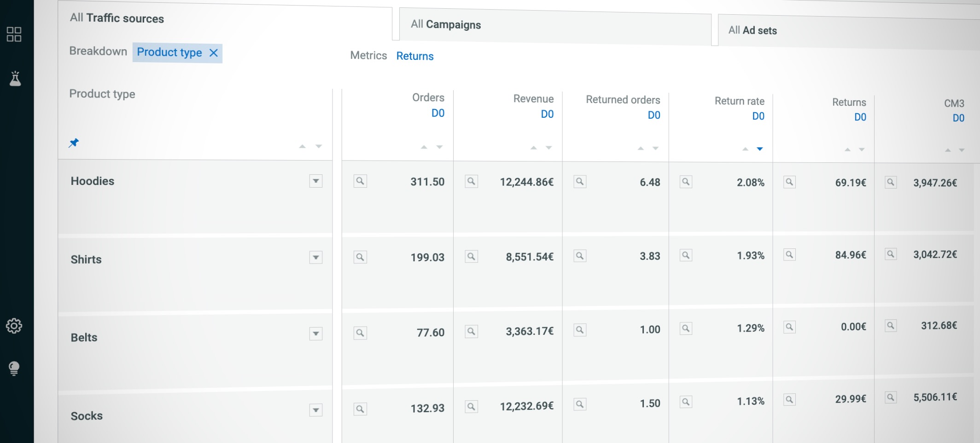
Task: Inspect the Socks Returns magnifier
Action: [789, 400]
